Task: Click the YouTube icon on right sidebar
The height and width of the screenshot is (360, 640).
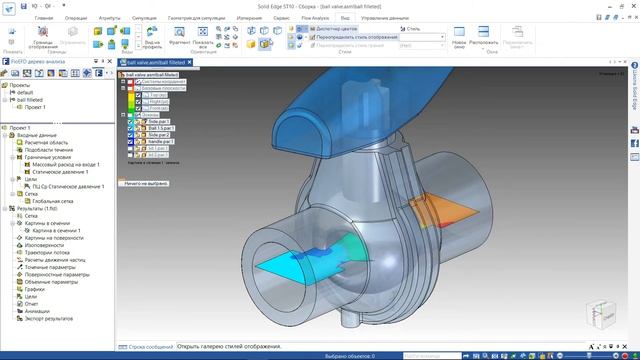Action: pos(634,130)
